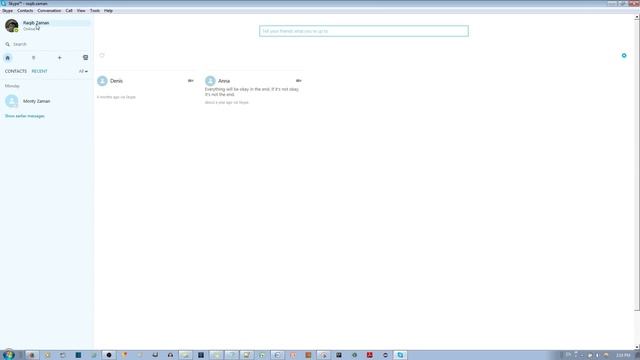Screen dimensions: 640x360
Task: Open the Home feed settings gear icon
Action: 624,56
